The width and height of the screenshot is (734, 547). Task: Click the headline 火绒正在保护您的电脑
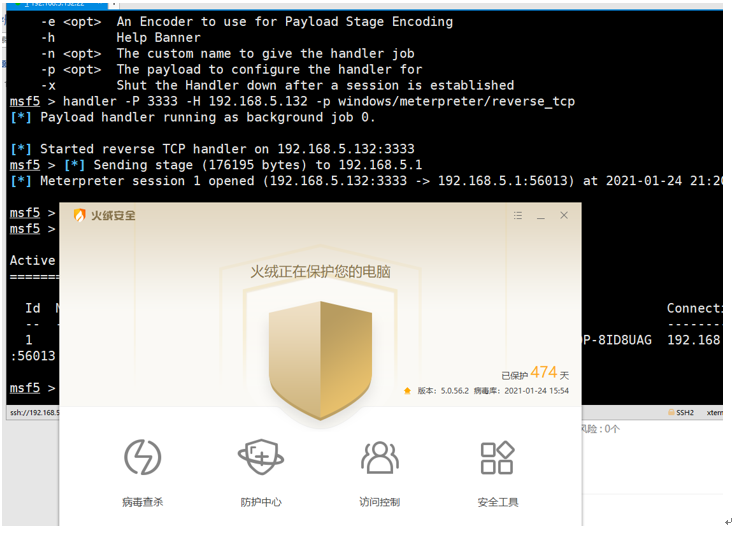(321, 271)
